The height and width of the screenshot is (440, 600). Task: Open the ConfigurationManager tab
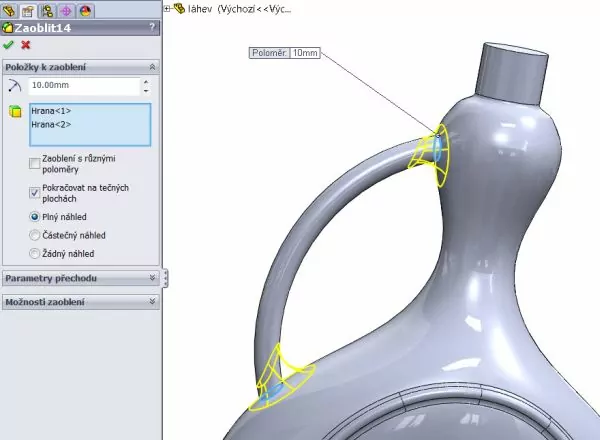click(x=47, y=11)
